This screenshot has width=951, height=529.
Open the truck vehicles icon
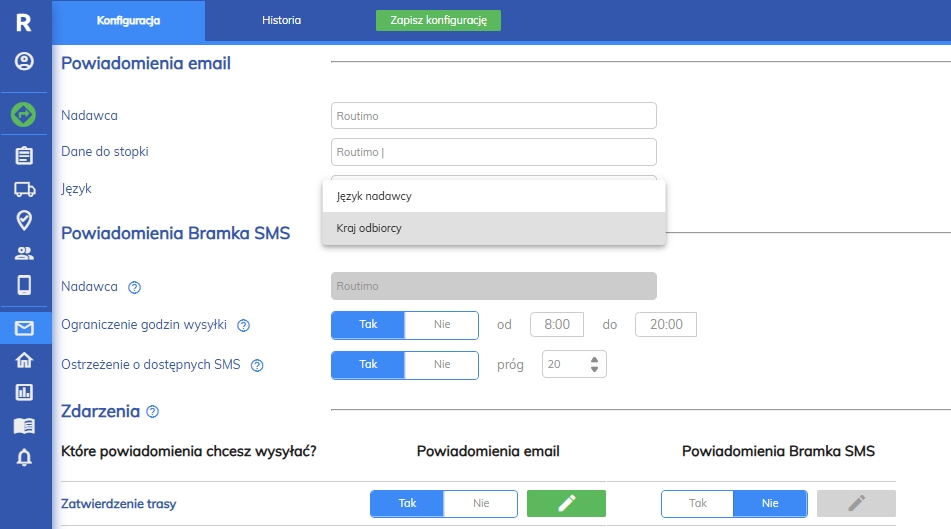(25, 188)
